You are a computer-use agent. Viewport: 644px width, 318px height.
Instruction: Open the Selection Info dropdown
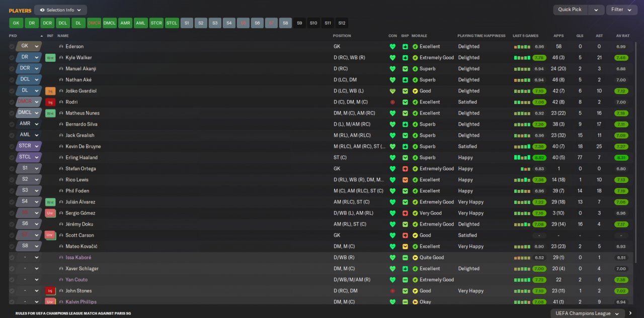pos(60,10)
